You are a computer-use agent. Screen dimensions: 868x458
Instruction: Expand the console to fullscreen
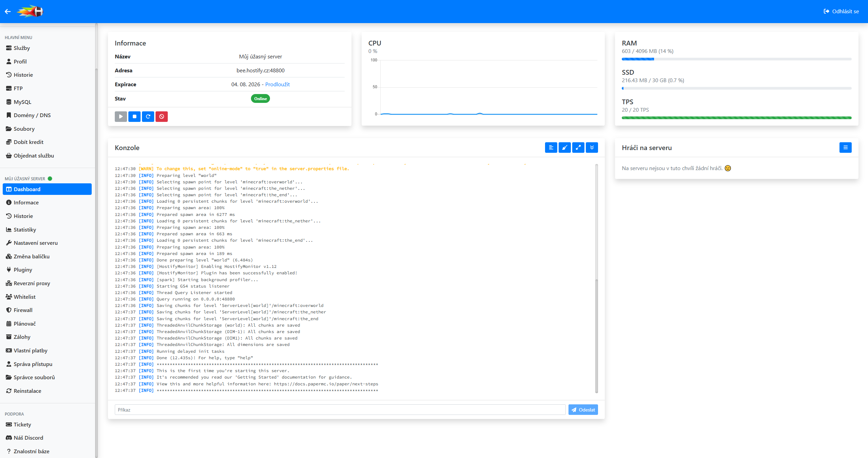pos(578,148)
